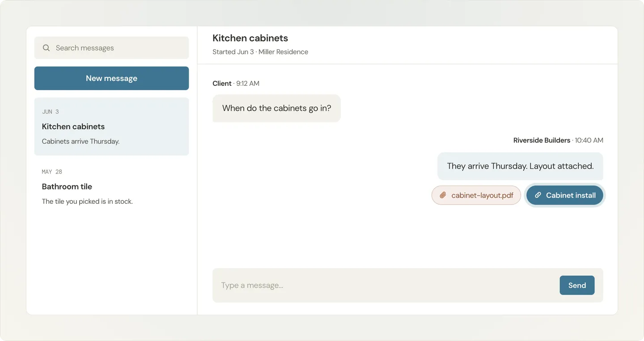Open the cabinet-layout.pdf attachment
The width and height of the screenshot is (644, 341).
pyautogui.click(x=476, y=195)
